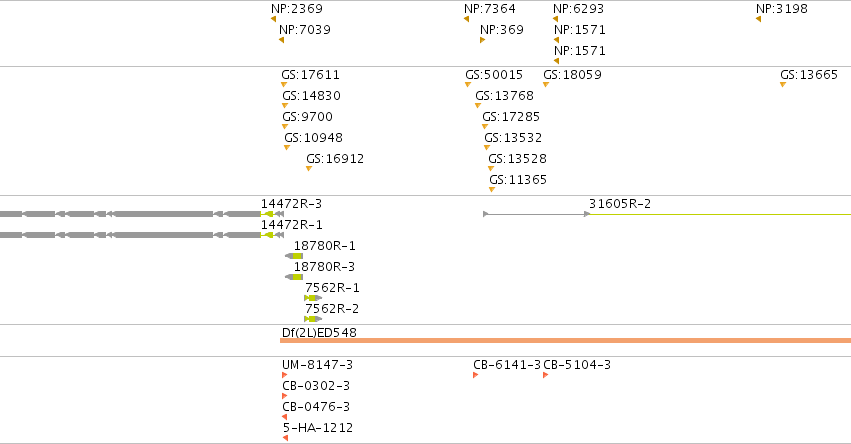Click the yellow-green line of 31605R-2
This screenshot has width=851, height=444.
click(720, 214)
